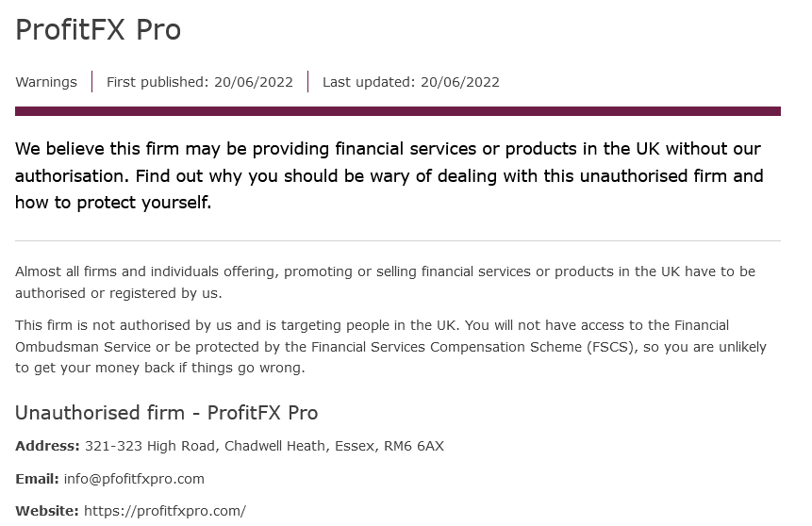Click the paragraph starting 'Almost all firms'

pyautogui.click(x=386, y=282)
